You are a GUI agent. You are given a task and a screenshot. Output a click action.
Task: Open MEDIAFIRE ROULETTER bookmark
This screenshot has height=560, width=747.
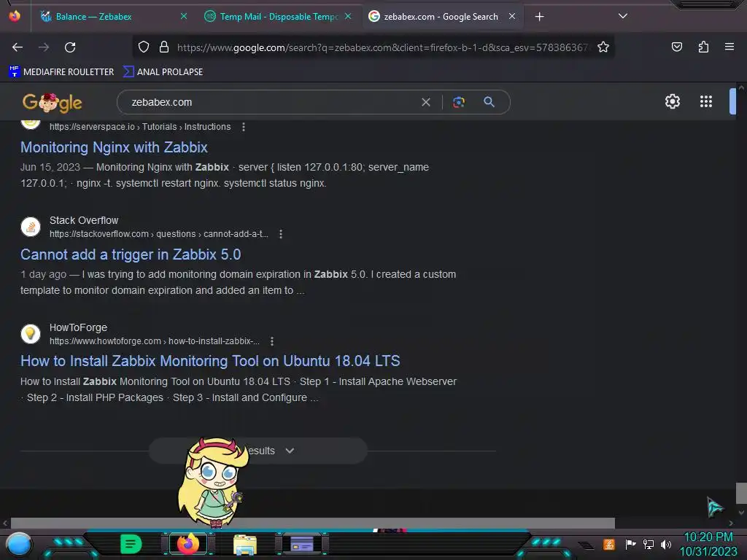[x=61, y=72]
